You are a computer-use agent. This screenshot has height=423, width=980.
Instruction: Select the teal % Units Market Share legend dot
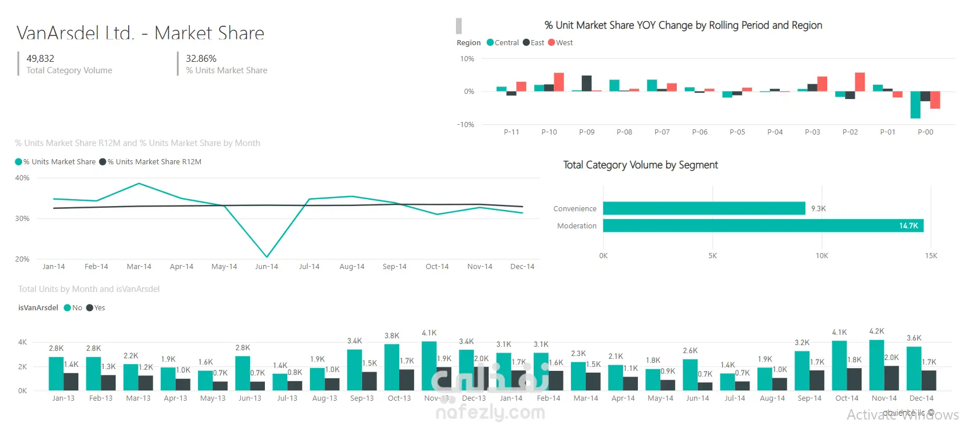pyautogui.click(x=18, y=162)
